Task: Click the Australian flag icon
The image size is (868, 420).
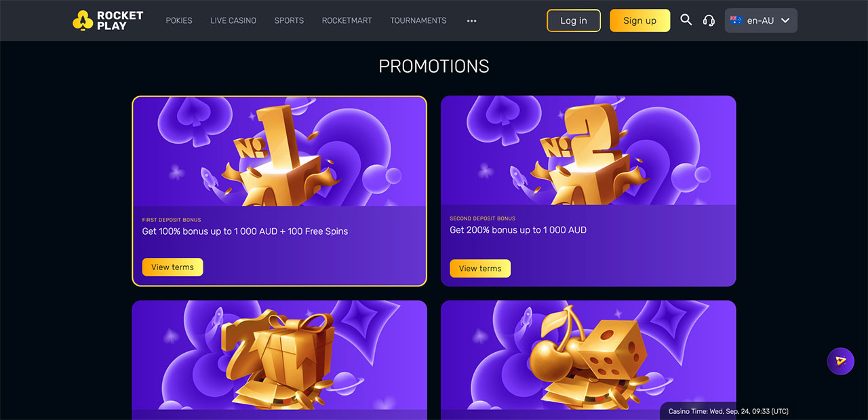Action: (736, 20)
